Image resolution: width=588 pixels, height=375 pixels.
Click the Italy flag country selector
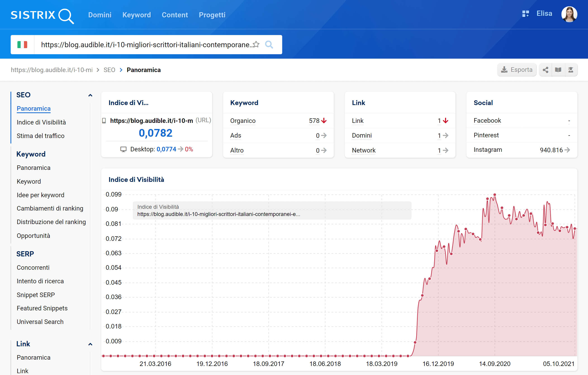[x=22, y=45]
